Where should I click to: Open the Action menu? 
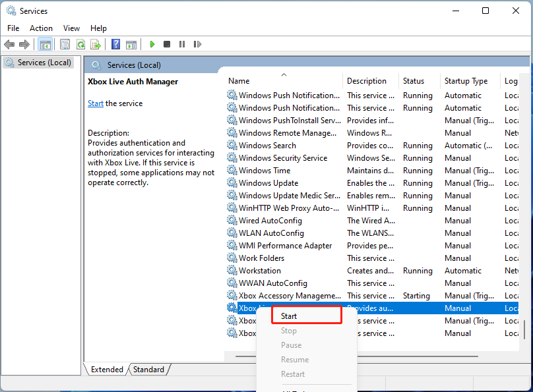pos(41,28)
